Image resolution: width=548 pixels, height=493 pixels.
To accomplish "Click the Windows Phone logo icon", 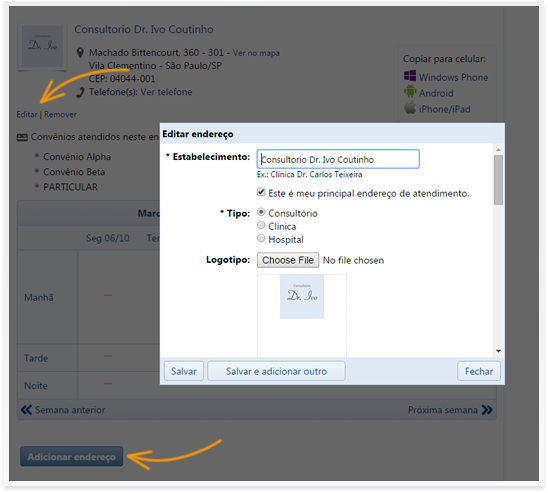I will tap(410, 76).
